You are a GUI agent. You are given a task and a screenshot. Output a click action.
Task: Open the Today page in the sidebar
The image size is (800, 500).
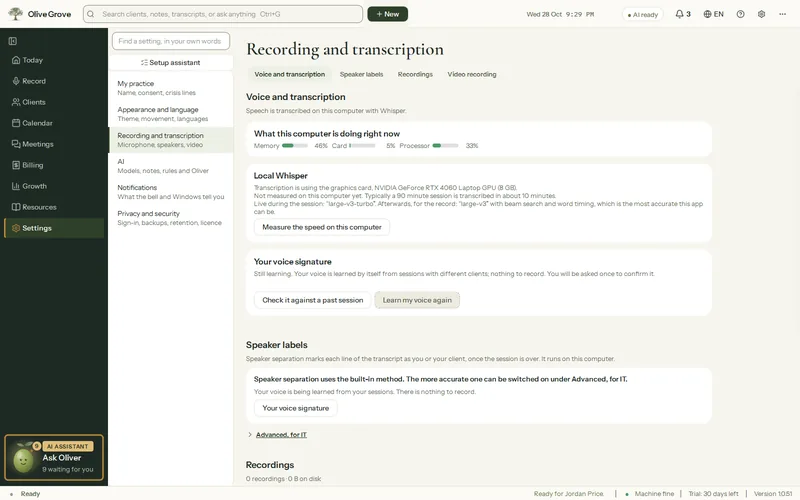[x=54, y=60]
